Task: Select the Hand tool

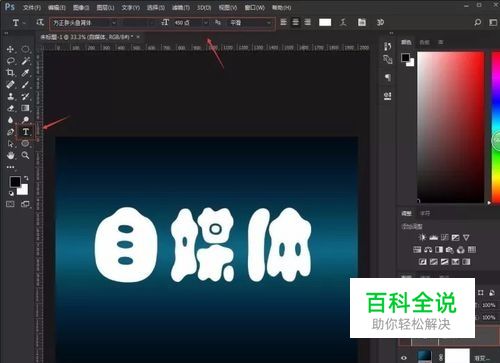Action: coord(10,155)
